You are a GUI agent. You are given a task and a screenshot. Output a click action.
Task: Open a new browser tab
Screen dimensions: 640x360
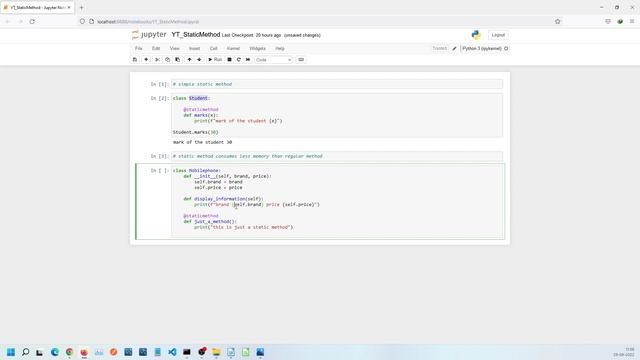tap(81, 7)
